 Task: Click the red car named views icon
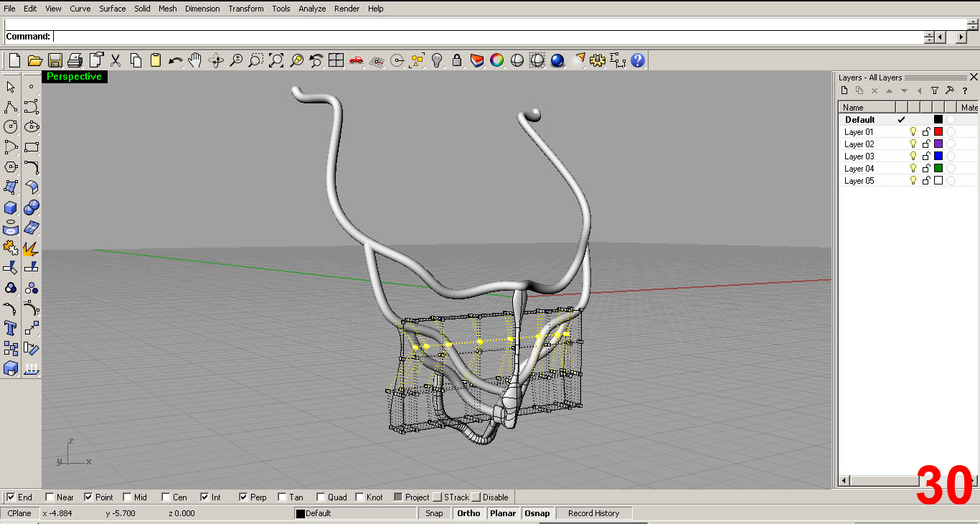(356, 61)
